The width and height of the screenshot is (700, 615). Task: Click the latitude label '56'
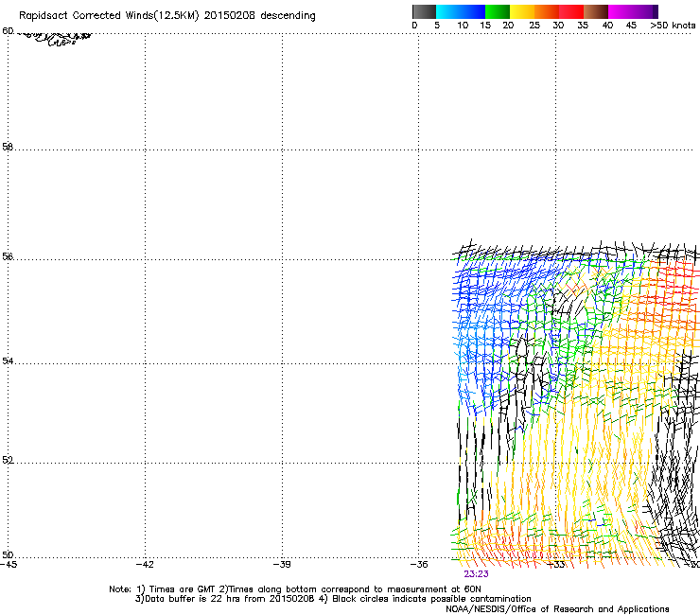(8, 256)
